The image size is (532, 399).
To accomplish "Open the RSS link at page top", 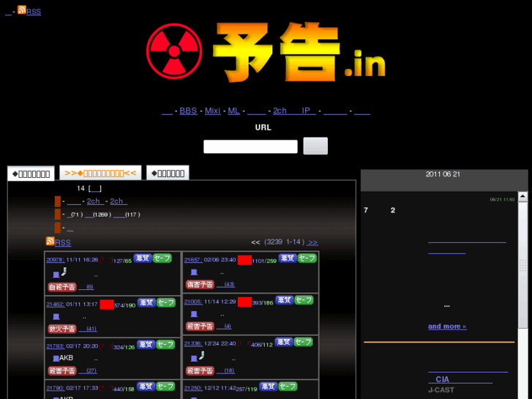I will tap(34, 12).
